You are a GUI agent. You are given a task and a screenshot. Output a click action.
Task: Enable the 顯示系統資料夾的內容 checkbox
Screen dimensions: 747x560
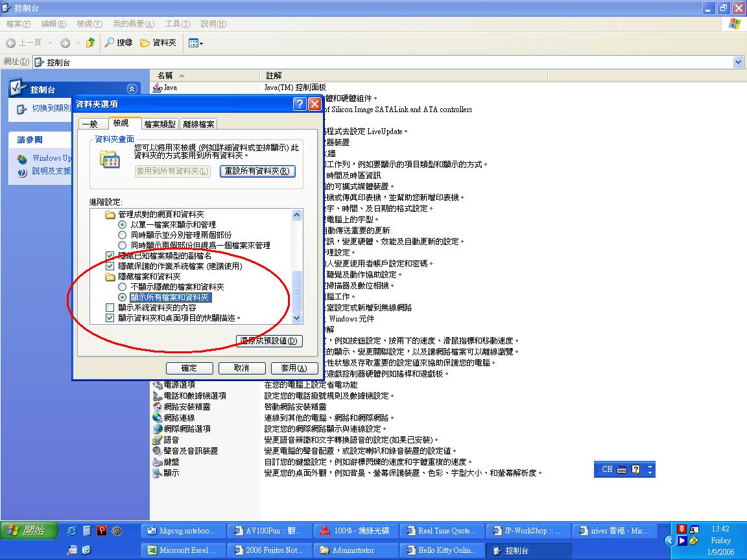(x=110, y=308)
